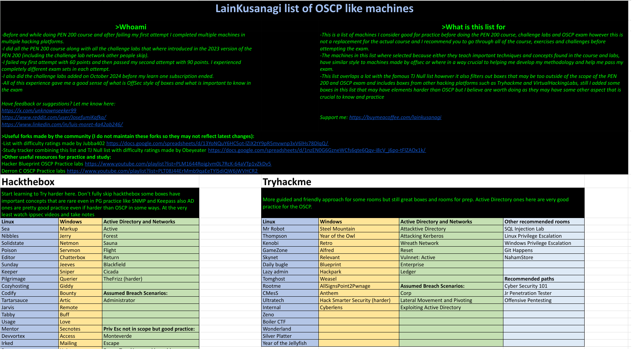Select 'Priv Esc not in scope but good practice:' cell
The image size is (644, 356).
tap(151, 329)
